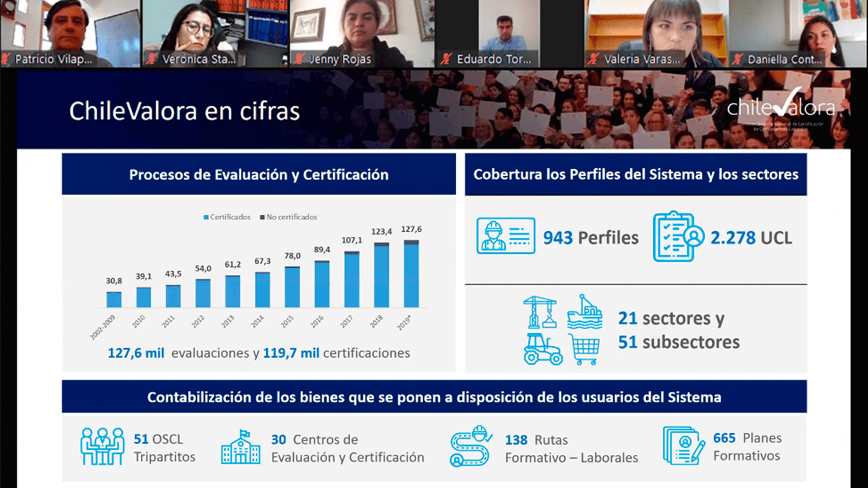The height and width of the screenshot is (488, 868).
Task: Click the Certificados legend color square
Action: point(206,217)
